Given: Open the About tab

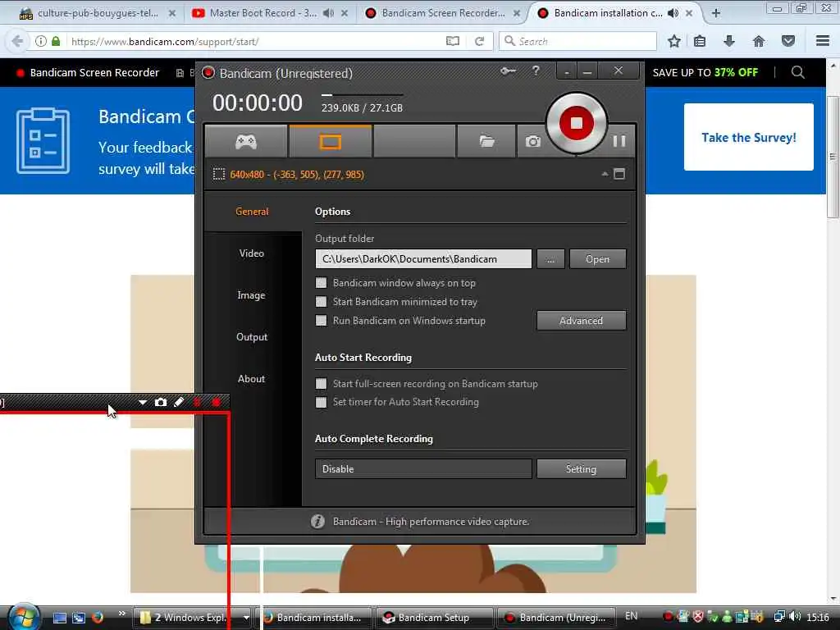Looking at the screenshot, I should click(251, 379).
